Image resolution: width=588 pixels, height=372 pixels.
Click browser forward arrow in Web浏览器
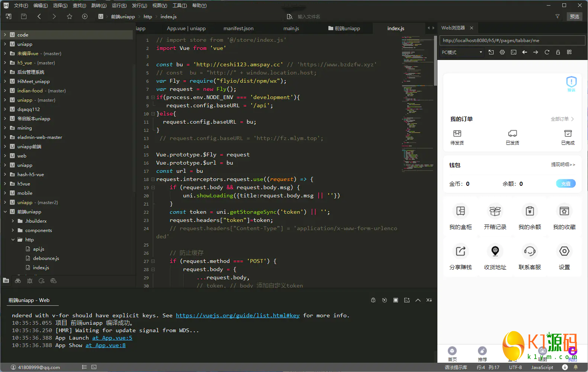pos(536,52)
